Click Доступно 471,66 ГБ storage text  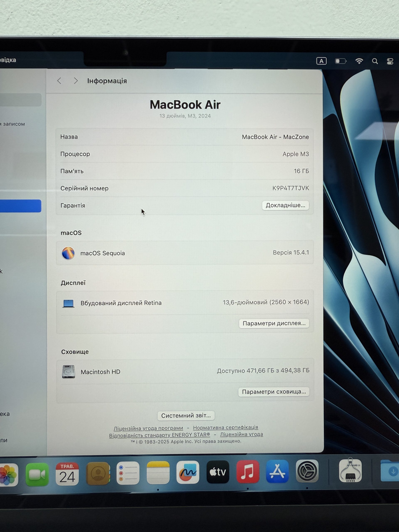263,371
